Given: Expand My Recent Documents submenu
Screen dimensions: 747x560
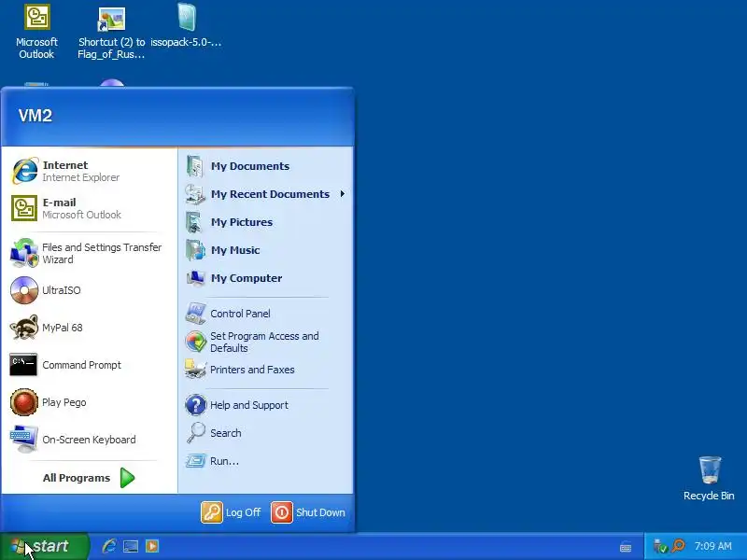Looking at the screenshot, I should pyautogui.click(x=266, y=194).
